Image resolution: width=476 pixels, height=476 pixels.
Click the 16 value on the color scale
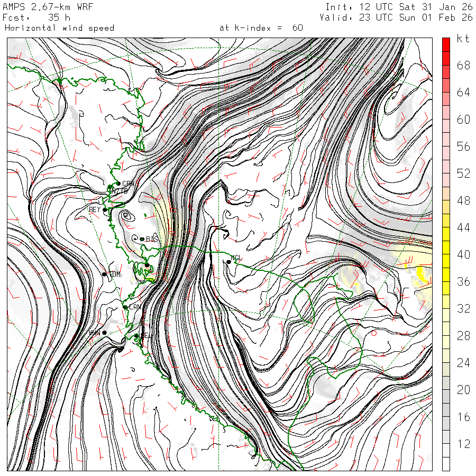click(x=463, y=417)
